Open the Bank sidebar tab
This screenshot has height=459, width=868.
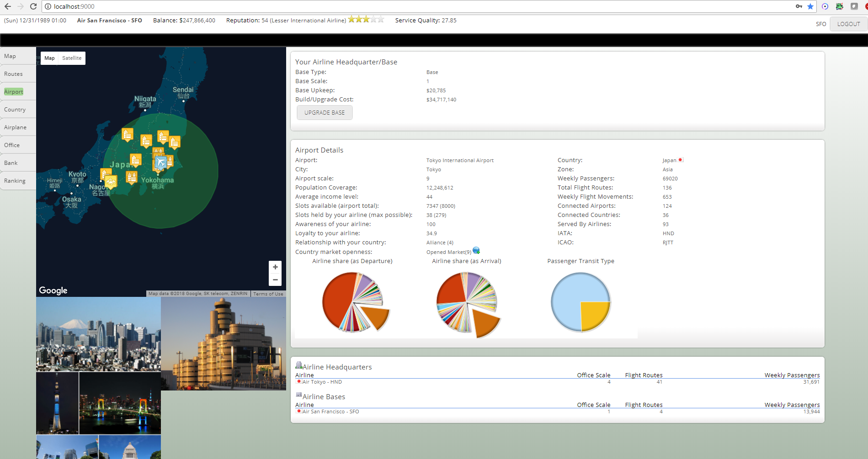[x=18, y=163]
